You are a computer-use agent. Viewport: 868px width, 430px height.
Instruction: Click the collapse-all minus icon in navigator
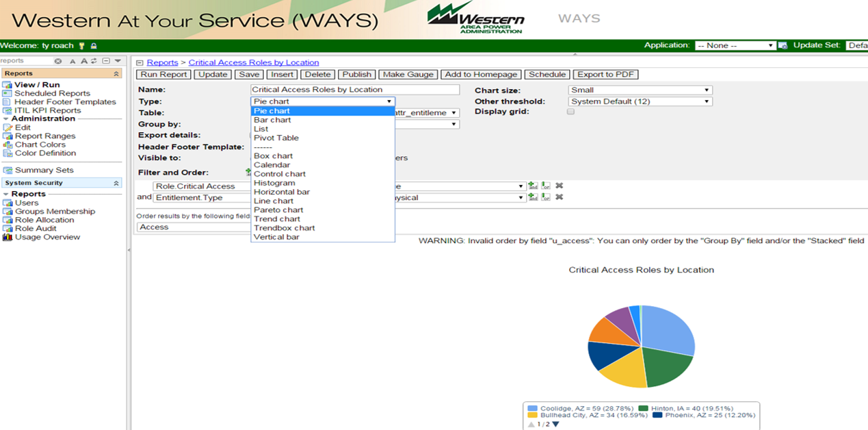click(106, 61)
